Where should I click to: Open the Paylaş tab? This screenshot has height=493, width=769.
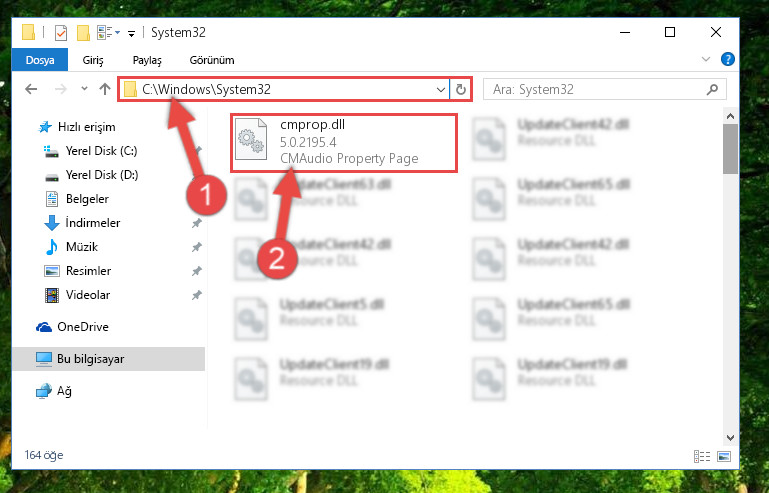point(147,60)
